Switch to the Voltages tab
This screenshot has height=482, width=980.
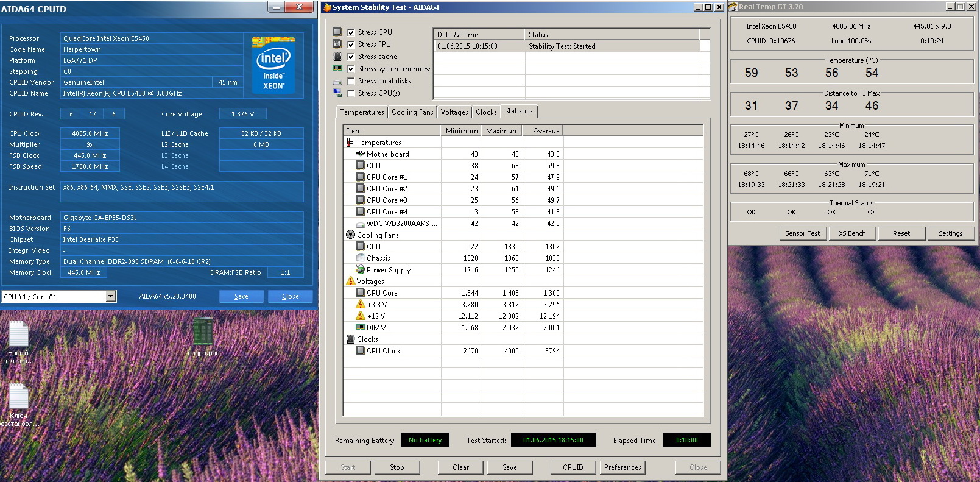click(454, 112)
